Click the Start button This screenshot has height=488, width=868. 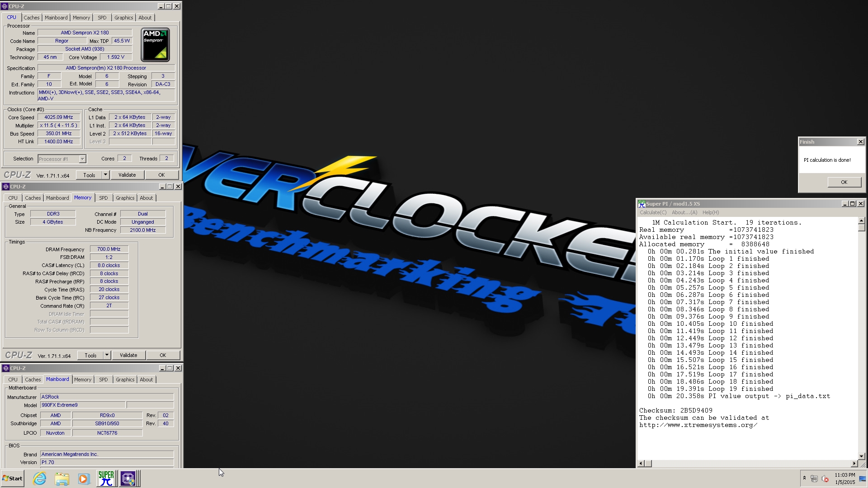13,479
